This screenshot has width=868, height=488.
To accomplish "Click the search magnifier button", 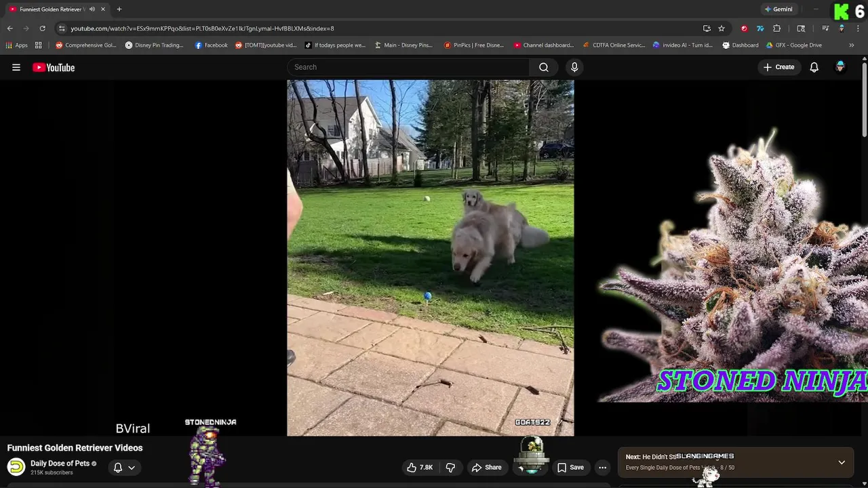I will pyautogui.click(x=544, y=67).
